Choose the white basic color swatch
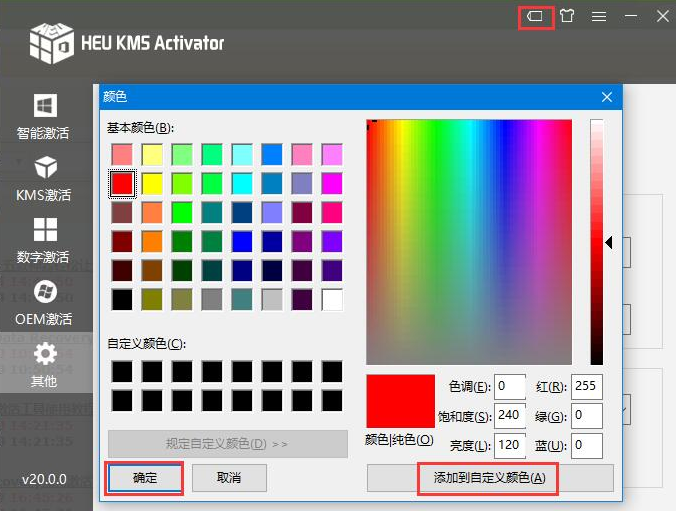This screenshot has height=511, width=676. [332, 299]
